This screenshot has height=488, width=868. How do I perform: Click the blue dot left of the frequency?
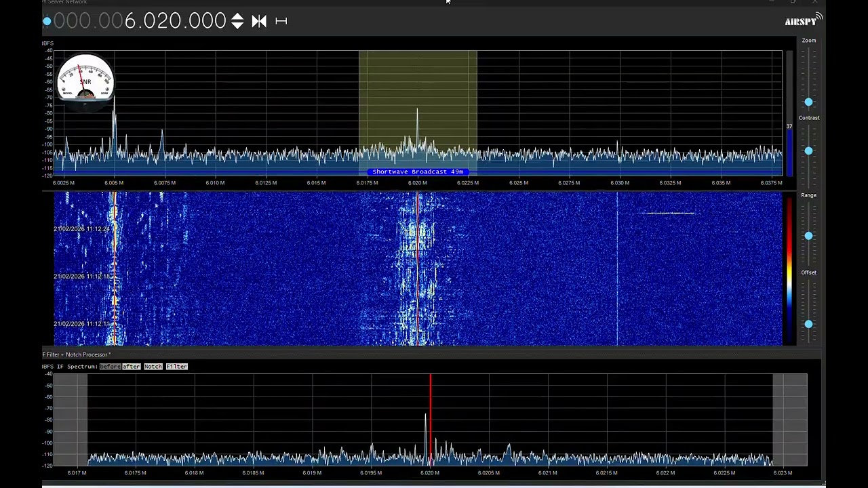[47, 22]
